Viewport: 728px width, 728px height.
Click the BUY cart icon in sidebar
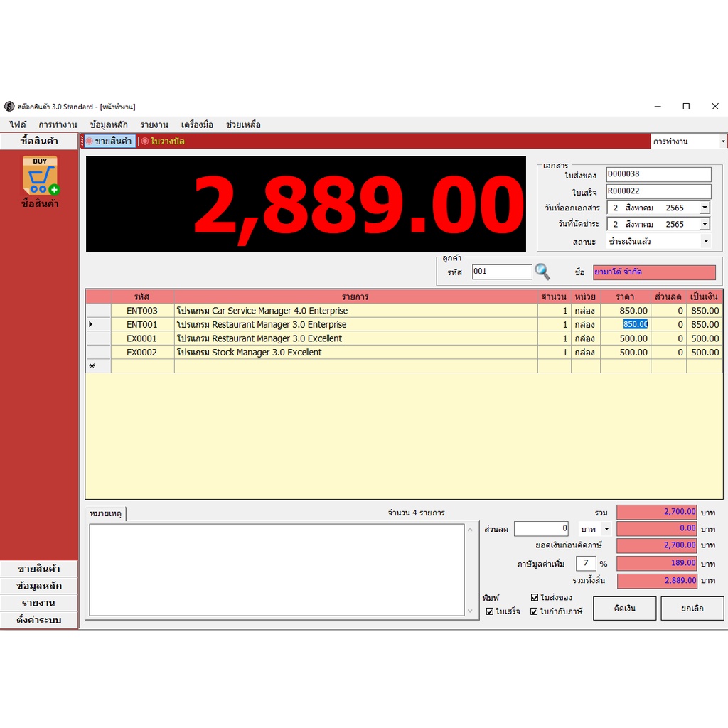click(41, 176)
